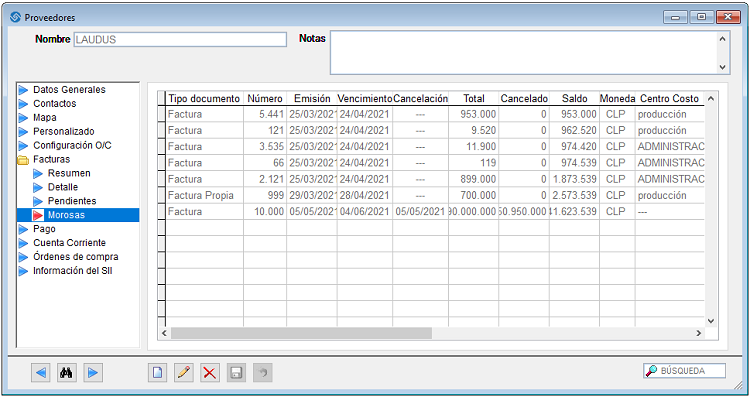Click the arrow icon beside Pago

(23, 229)
